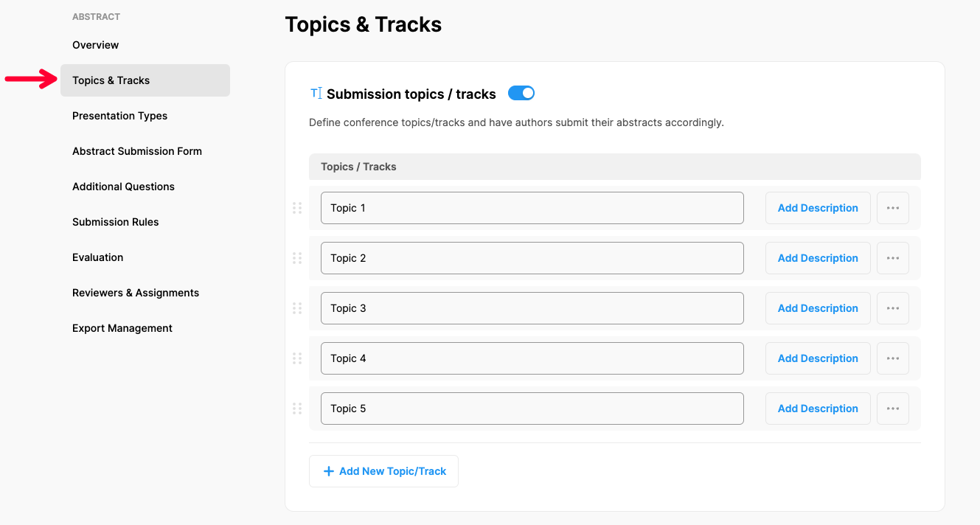This screenshot has width=980, height=525.
Task: Click the Topic 2 name input field
Action: click(x=532, y=258)
